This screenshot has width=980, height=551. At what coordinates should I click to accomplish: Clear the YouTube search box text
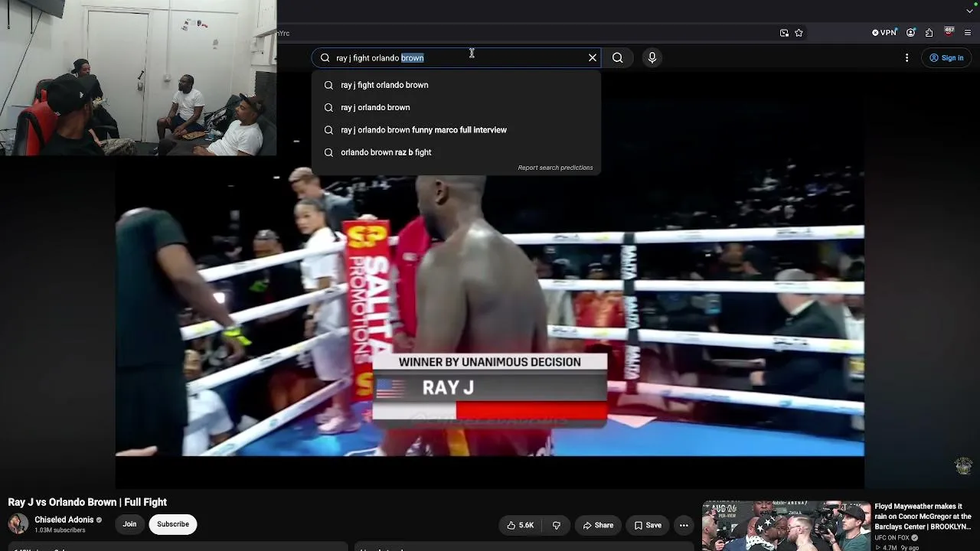tap(593, 57)
